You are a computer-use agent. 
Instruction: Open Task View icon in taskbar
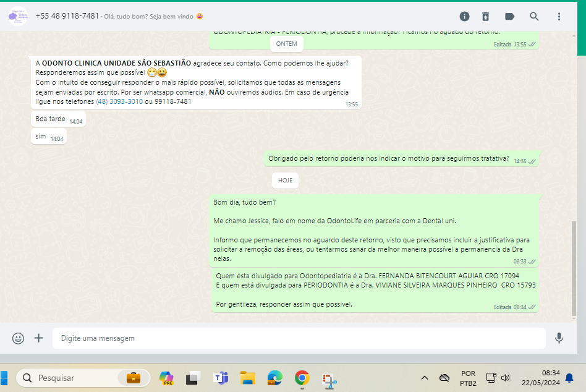[x=193, y=378]
